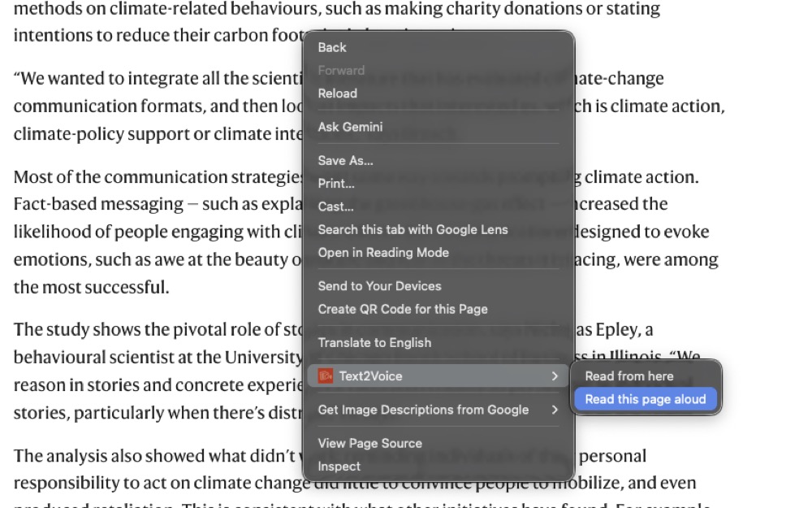Select Get Image Descriptions from Google
This screenshot has height=508, width=812.
tap(438, 410)
